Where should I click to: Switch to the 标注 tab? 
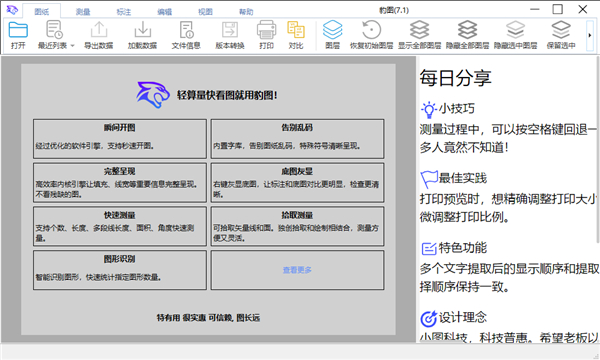[x=124, y=12]
